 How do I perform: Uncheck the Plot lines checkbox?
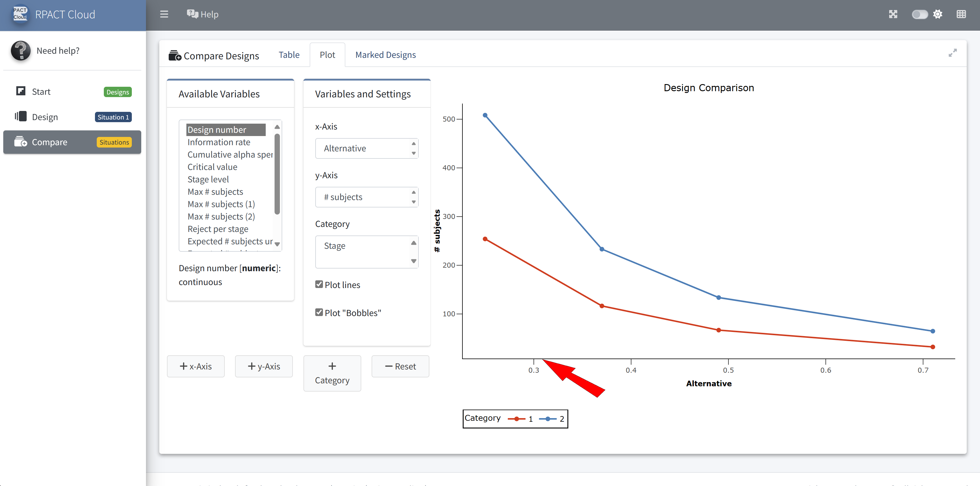coord(319,284)
